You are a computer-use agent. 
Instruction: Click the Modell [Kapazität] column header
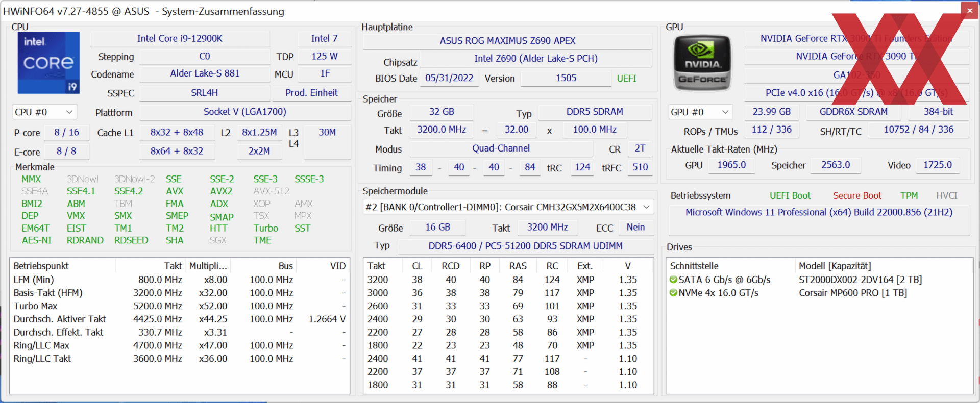(x=885, y=266)
